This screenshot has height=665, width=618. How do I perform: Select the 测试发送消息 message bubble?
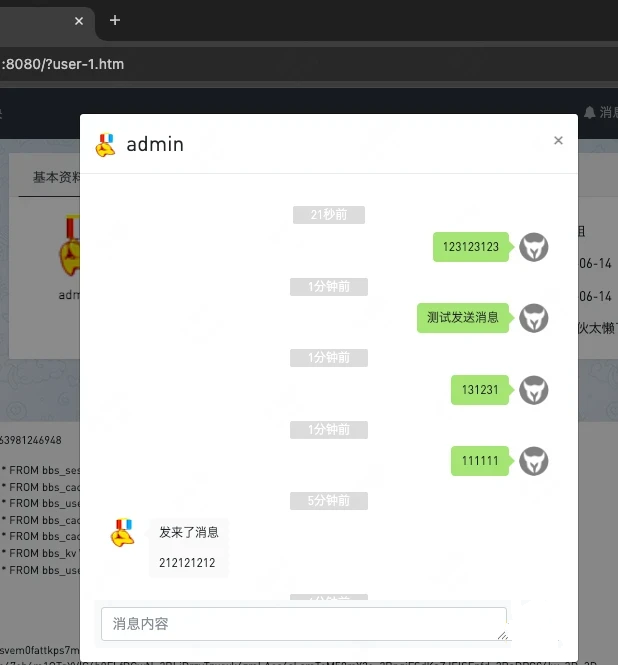(463, 318)
